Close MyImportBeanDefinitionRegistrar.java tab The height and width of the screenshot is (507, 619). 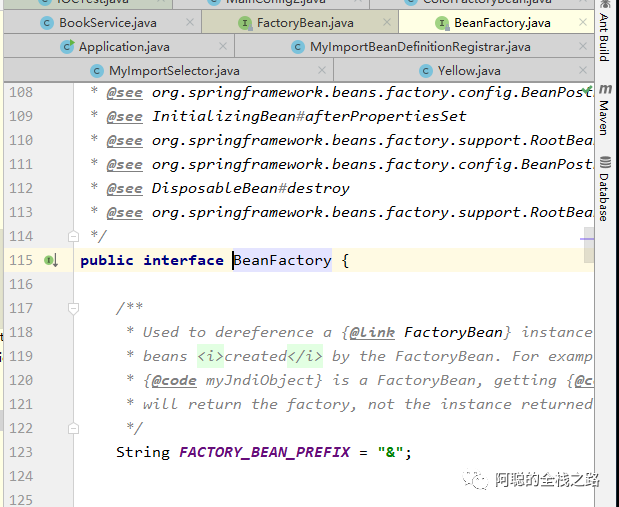click(583, 46)
